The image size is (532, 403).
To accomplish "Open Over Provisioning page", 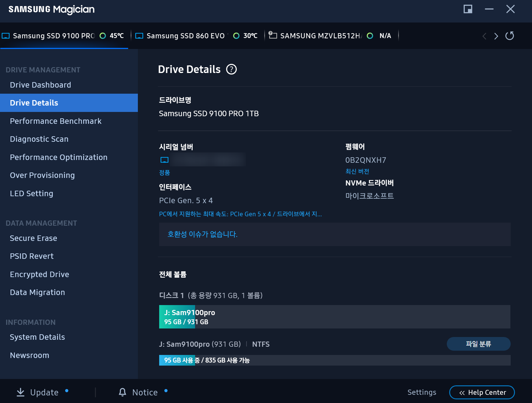I will pos(69,175).
